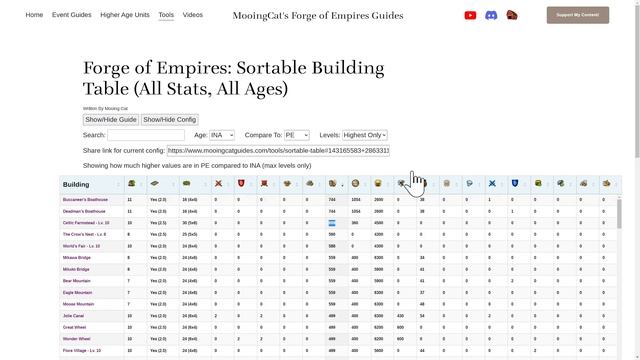The width and height of the screenshot is (640, 360).
Task: Sort by the red shield defense column
Action: (241, 184)
